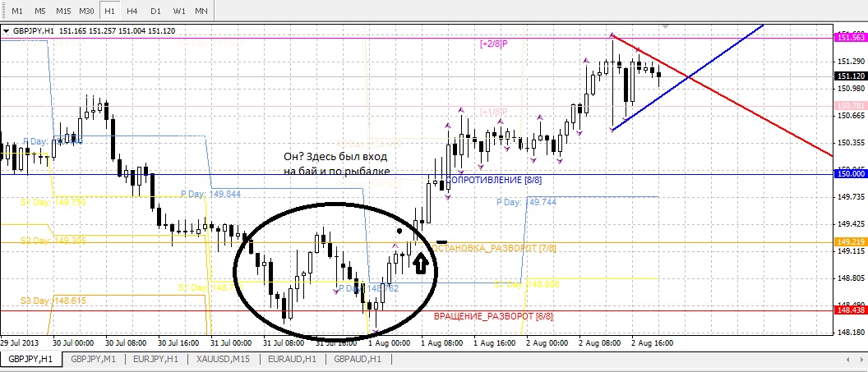Click the 149.425 price axis value
The width and height of the screenshot is (868, 372).
point(851,224)
